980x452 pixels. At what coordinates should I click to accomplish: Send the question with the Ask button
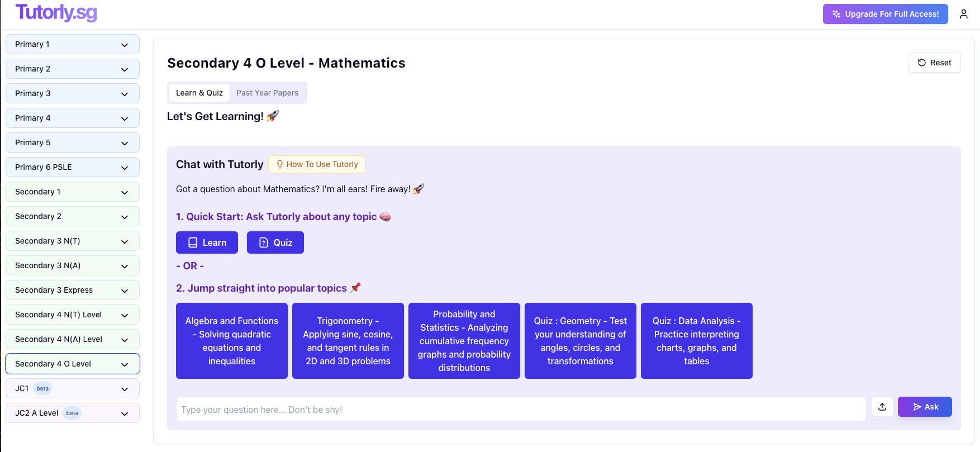coord(925,407)
